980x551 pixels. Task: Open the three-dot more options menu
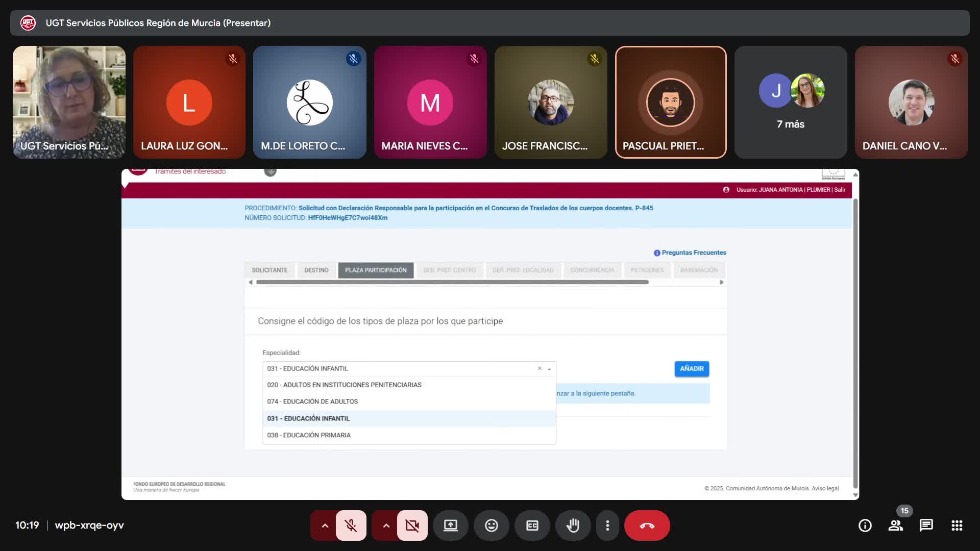tap(607, 525)
